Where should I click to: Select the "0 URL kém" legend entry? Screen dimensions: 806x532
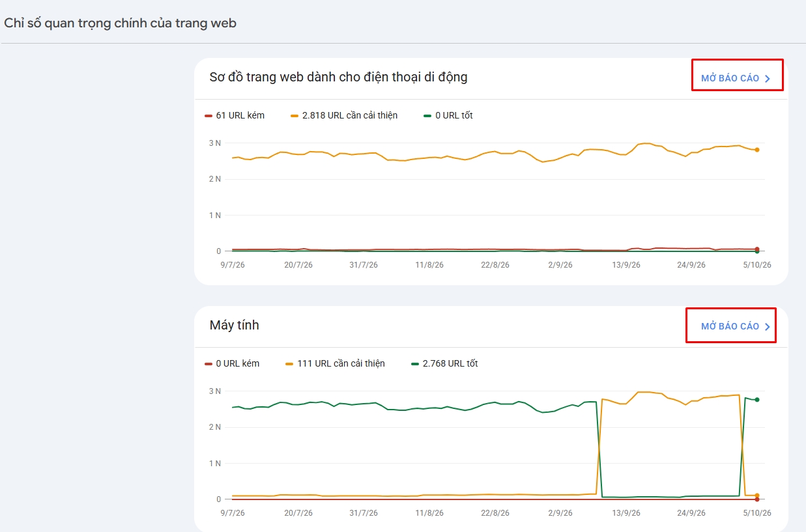point(232,363)
